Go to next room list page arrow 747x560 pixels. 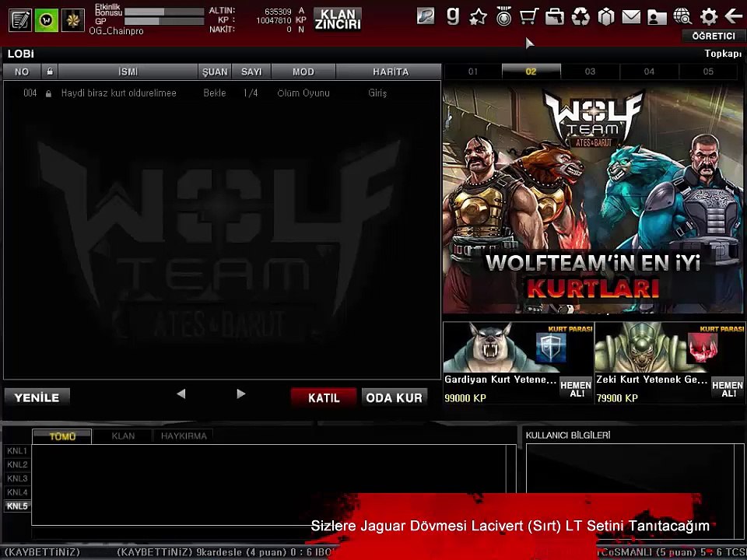241,394
